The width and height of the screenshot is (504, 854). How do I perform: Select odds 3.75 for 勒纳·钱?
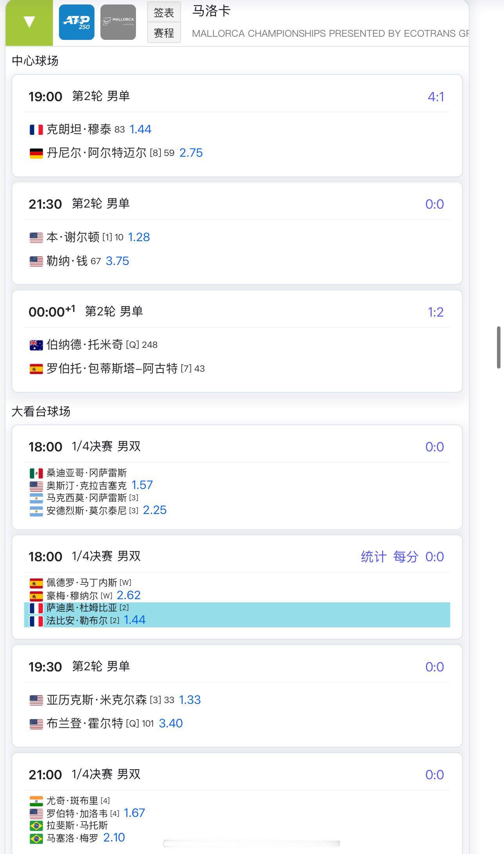117,261
